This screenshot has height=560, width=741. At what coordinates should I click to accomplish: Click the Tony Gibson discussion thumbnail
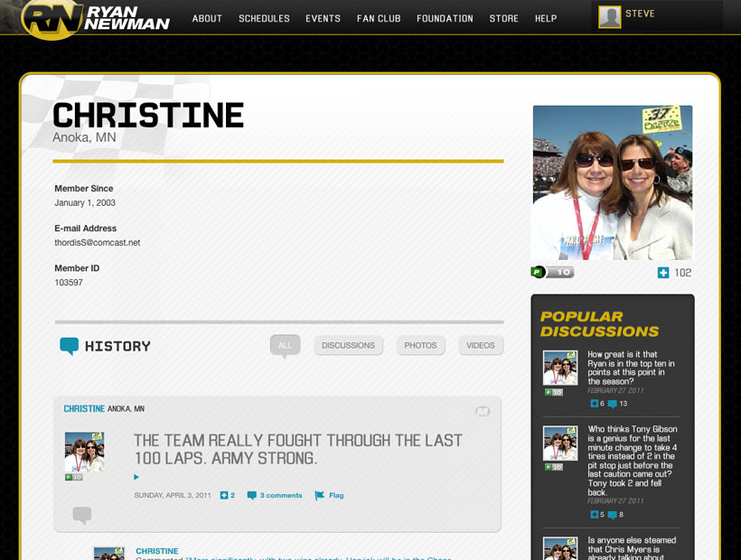tap(560, 443)
